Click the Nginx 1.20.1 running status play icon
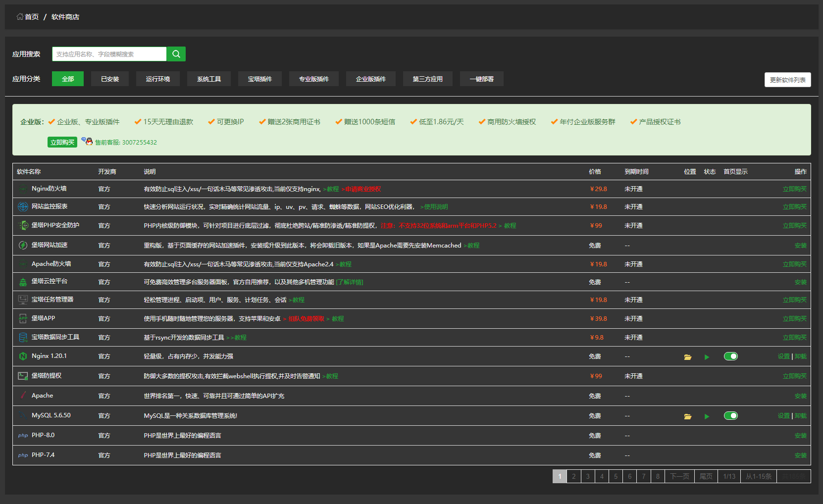The height and width of the screenshot is (504, 823). point(707,357)
